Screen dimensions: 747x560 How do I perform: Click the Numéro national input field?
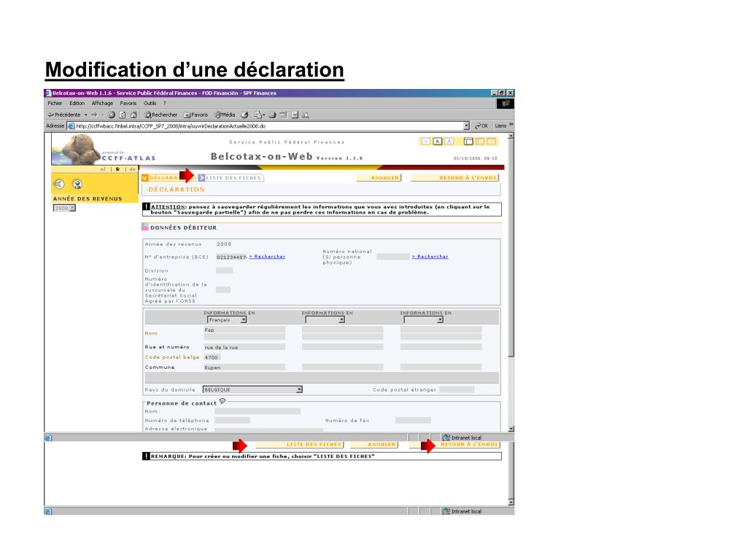coord(392,257)
